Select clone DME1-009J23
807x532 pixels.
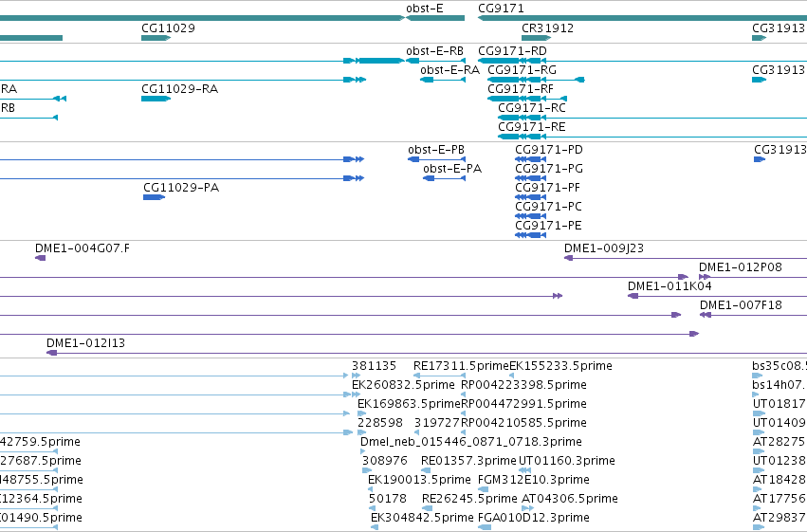(686, 258)
